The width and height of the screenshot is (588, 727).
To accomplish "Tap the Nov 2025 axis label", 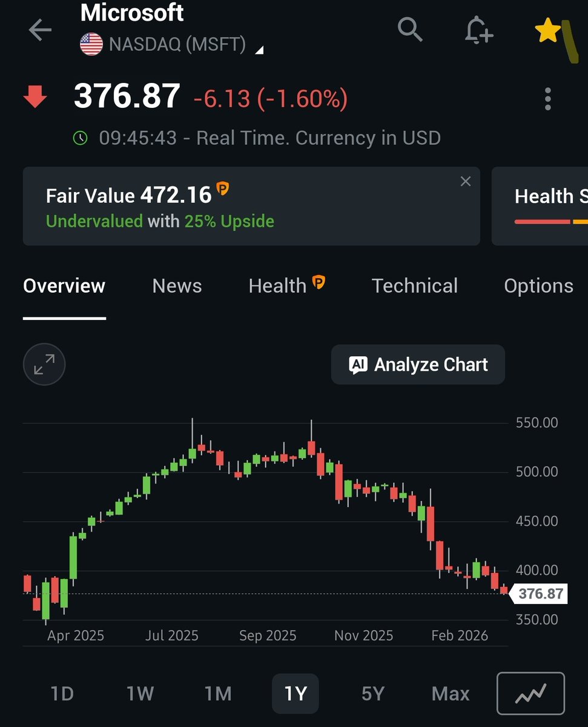I will (x=363, y=636).
